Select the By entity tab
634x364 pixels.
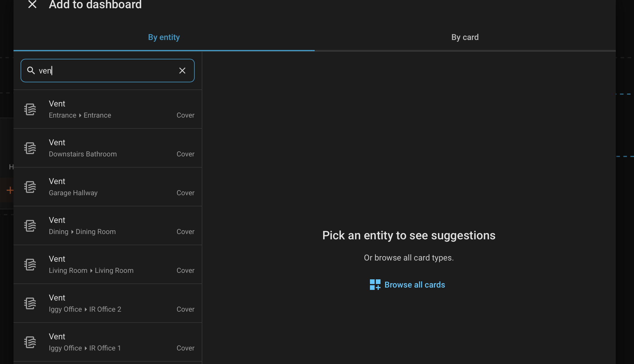click(164, 37)
